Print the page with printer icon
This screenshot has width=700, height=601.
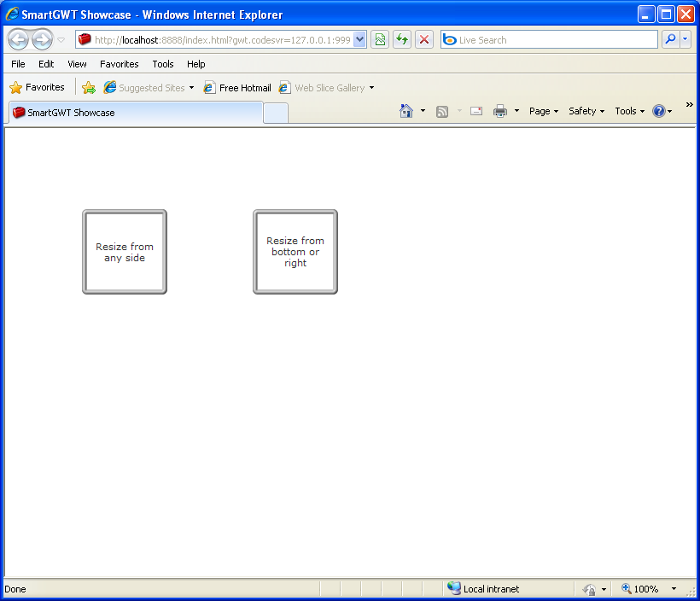[x=500, y=111]
